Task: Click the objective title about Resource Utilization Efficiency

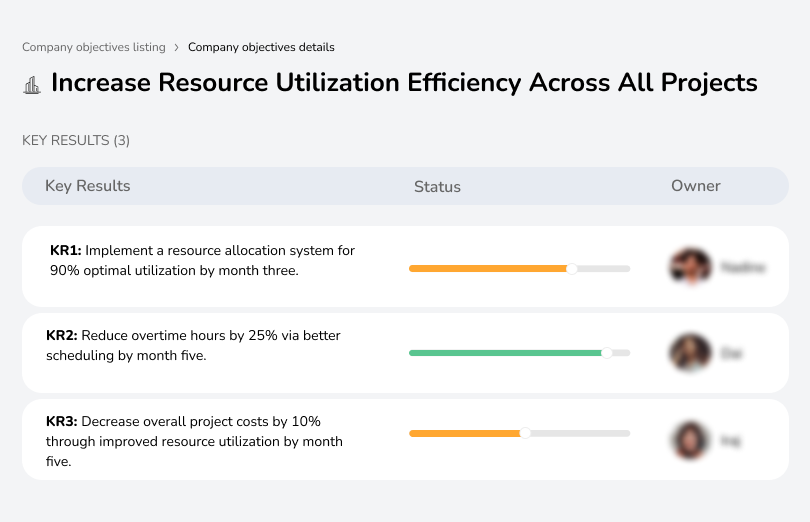Action: 404,83
